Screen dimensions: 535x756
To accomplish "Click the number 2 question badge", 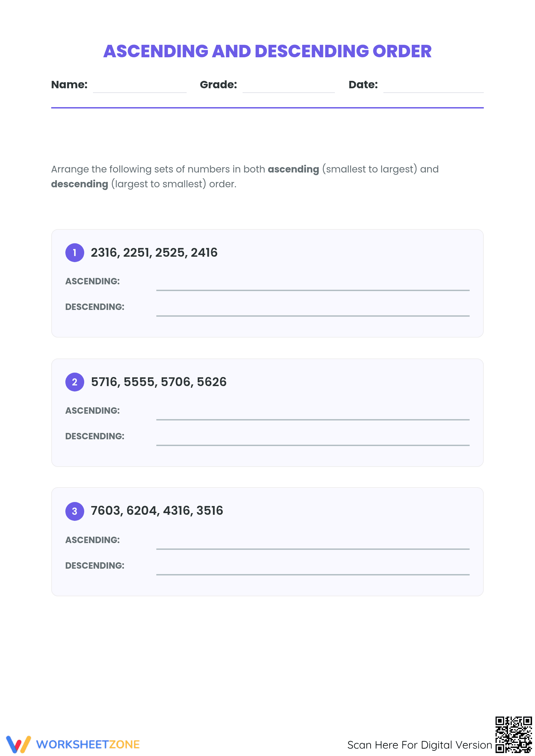I will click(75, 382).
